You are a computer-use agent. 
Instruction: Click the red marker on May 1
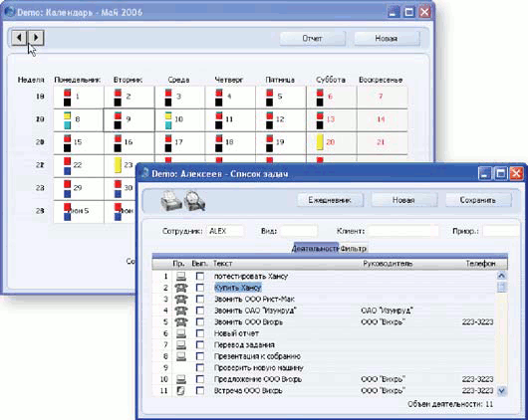tap(68, 93)
